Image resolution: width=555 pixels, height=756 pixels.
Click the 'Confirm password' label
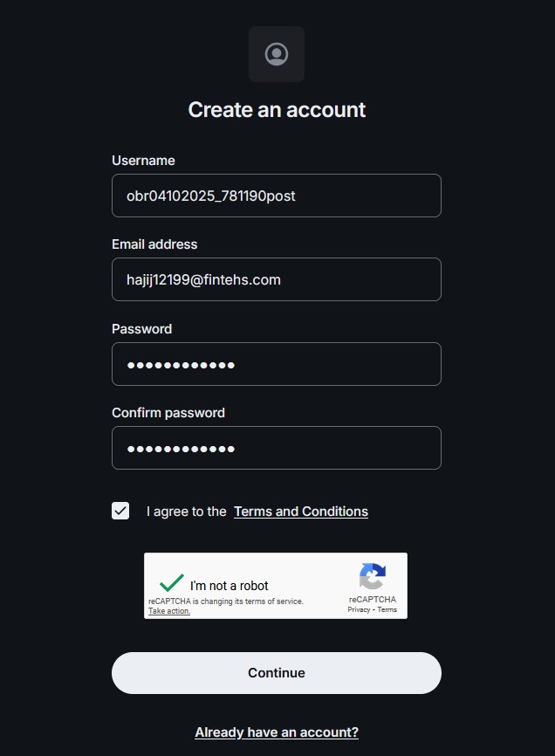[x=168, y=413]
